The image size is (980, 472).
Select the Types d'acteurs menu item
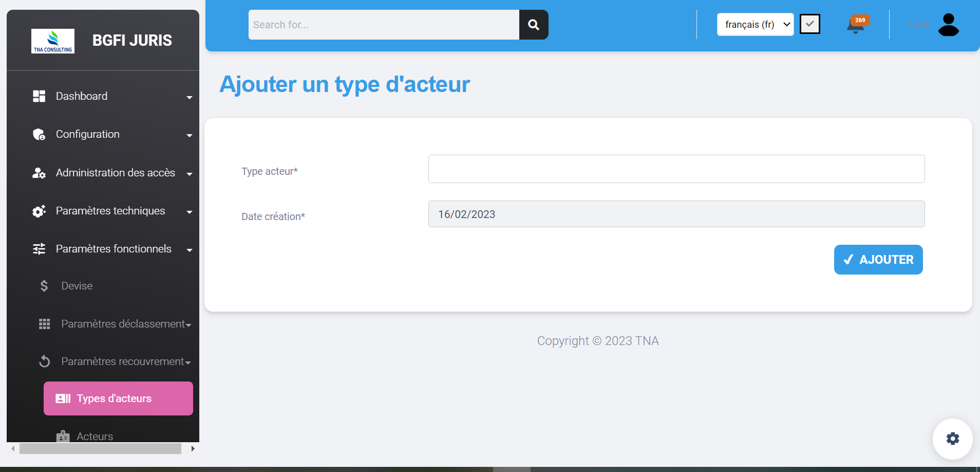(x=118, y=398)
